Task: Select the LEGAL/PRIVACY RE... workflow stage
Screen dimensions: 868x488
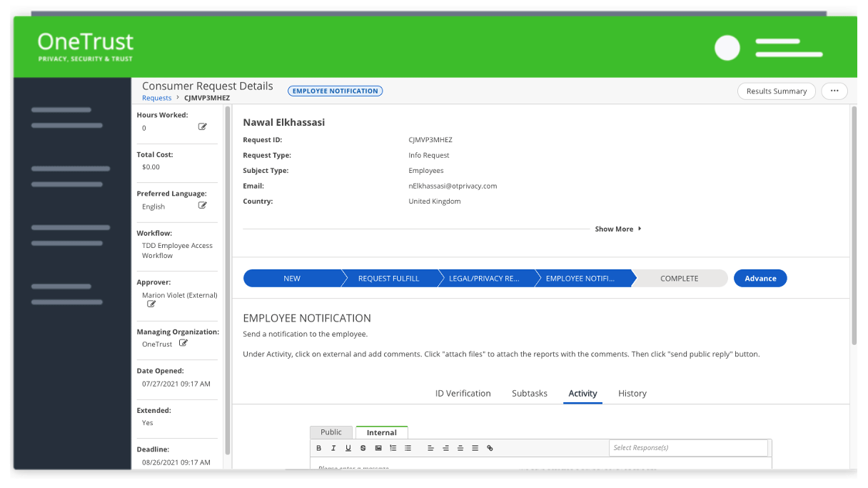Action: pyautogui.click(x=484, y=278)
